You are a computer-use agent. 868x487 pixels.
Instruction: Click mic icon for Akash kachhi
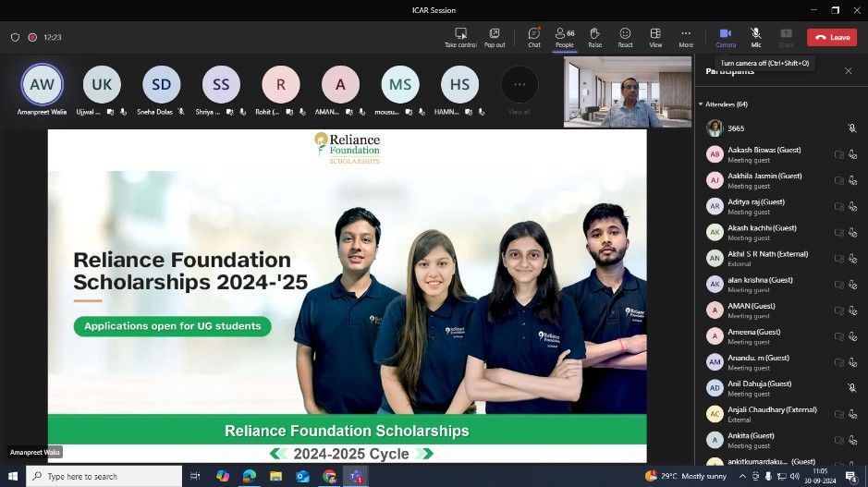pyautogui.click(x=852, y=233)
